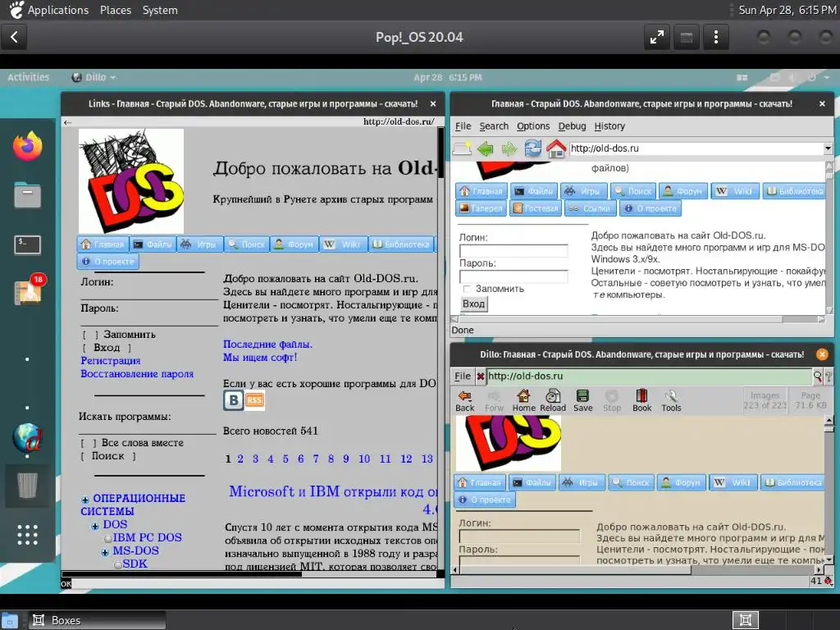Open Applications menu in host top panel

pos(58,10)
